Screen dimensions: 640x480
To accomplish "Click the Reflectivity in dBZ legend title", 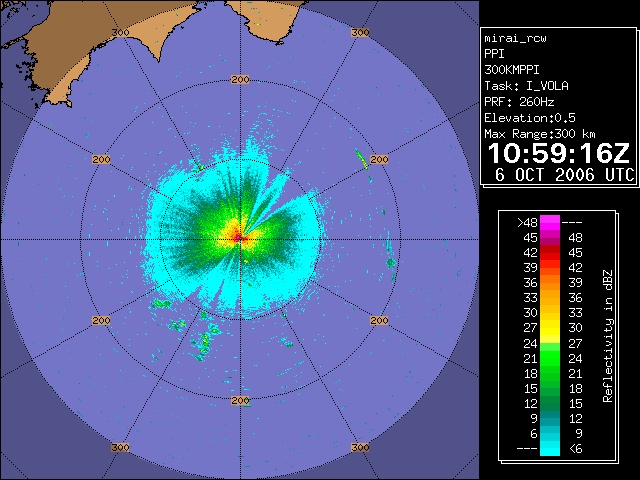I will pos(608,336).
